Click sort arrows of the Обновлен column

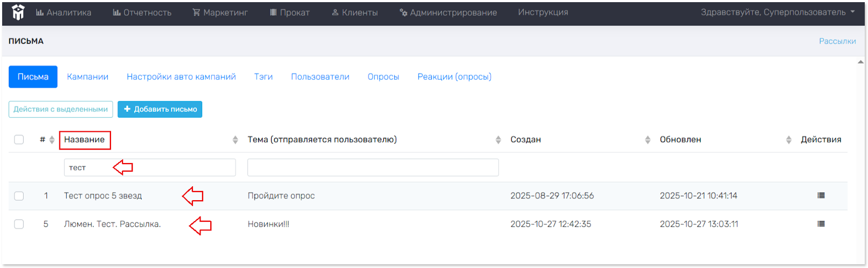pos(788,140)
